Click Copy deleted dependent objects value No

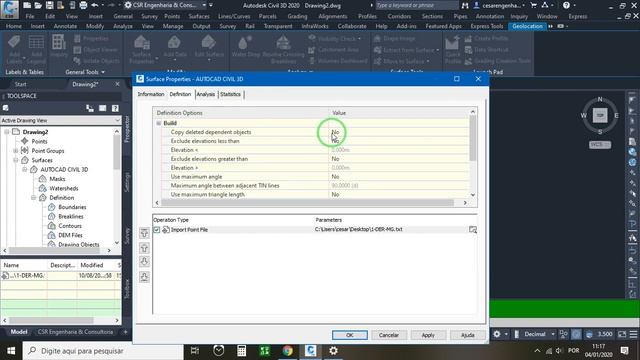335,132
